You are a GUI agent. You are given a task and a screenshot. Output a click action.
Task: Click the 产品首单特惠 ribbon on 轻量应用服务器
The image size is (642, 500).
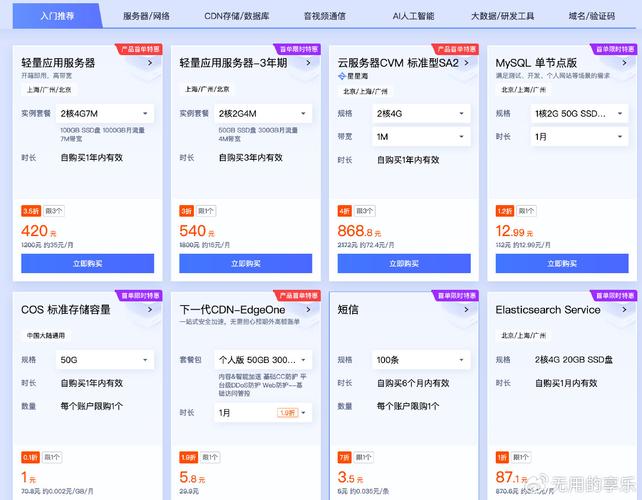[140, 49]
